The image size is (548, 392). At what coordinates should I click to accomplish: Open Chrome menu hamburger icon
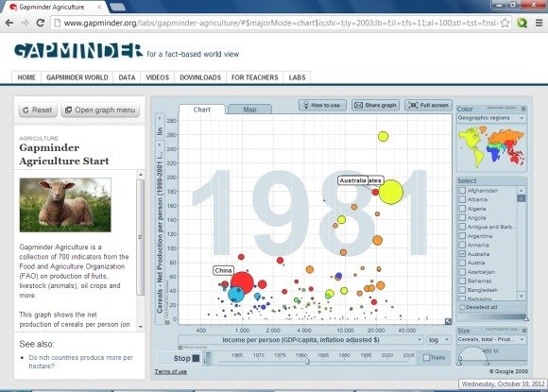[x=539, y=23]
